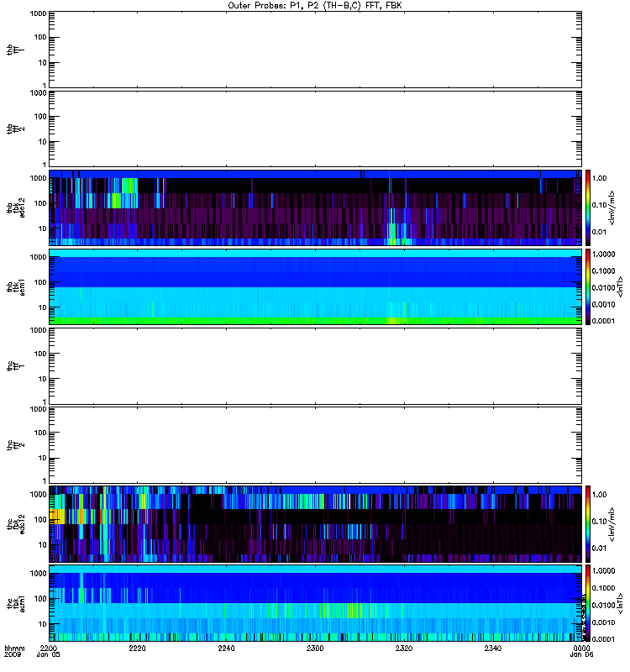
Task: Select the 'thc fbk edc12' axis label
Action: [x=16, y=524]
